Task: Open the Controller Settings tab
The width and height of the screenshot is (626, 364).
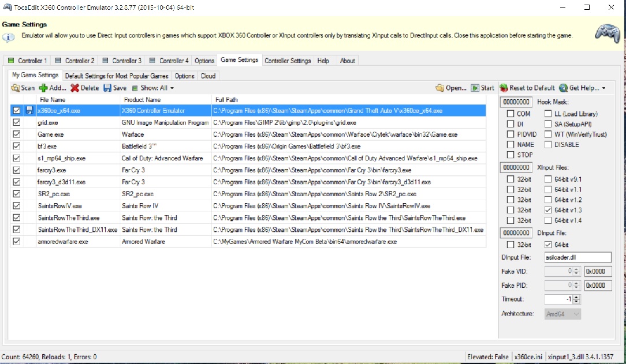Action: (288, 61)
